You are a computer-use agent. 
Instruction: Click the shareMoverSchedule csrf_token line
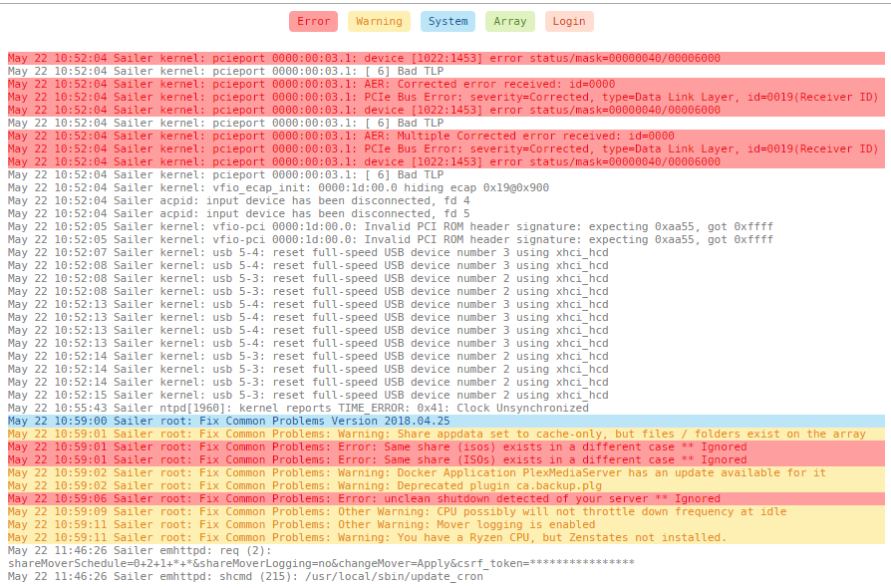[x=321, y=563]
